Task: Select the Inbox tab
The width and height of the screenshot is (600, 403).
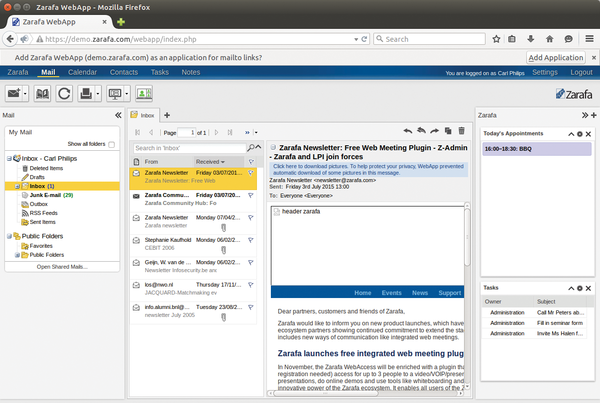Action: click(144, 115)
